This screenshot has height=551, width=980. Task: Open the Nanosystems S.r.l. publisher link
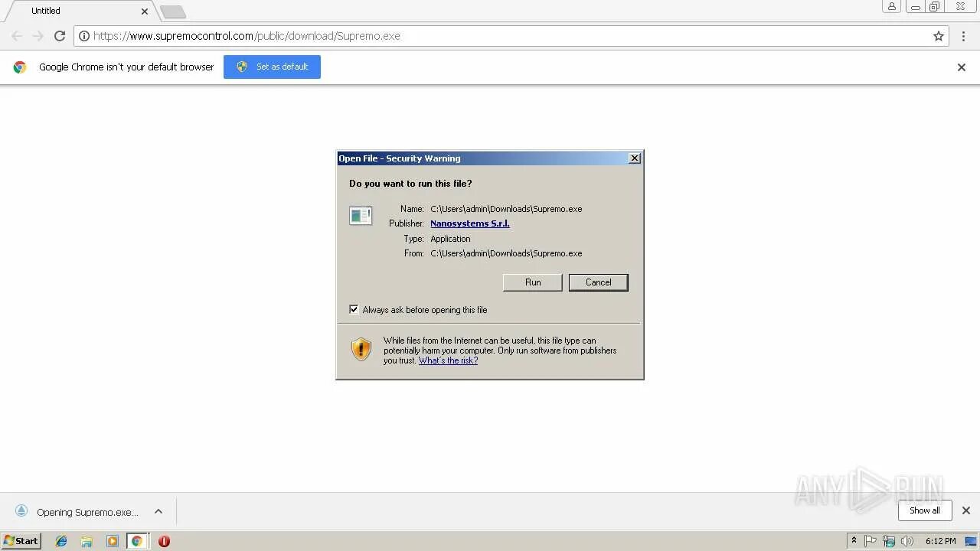click(x=470, y=223)
